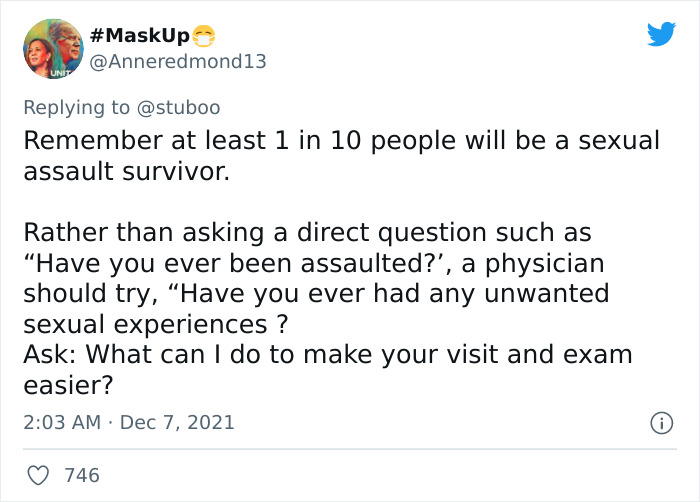Click the "sexual experiences ?" line
This screenshot has width=700, height=502.
click(x=155, y=325)
